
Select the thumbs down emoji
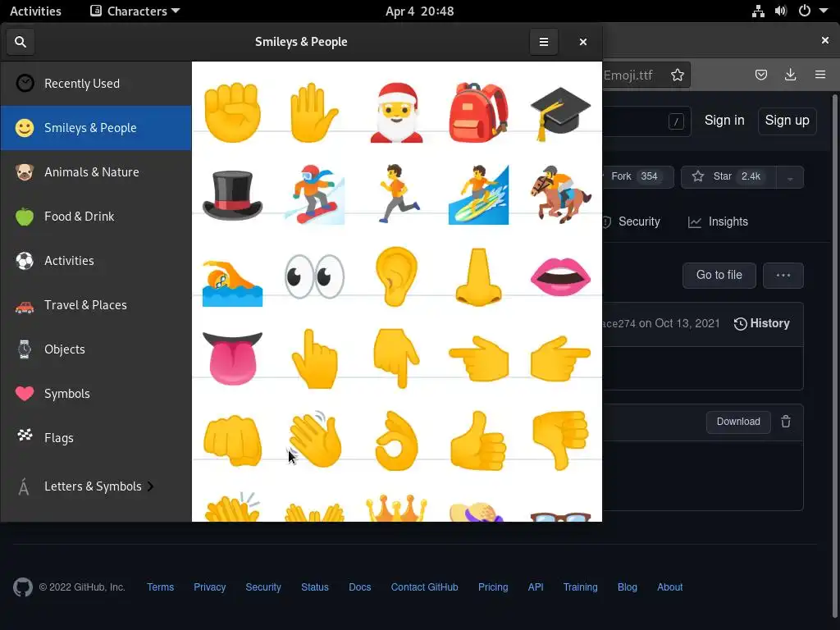point(560,441)
